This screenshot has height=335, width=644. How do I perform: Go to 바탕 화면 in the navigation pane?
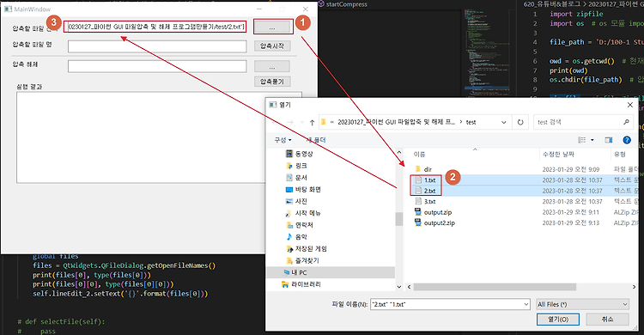(303, 190)
